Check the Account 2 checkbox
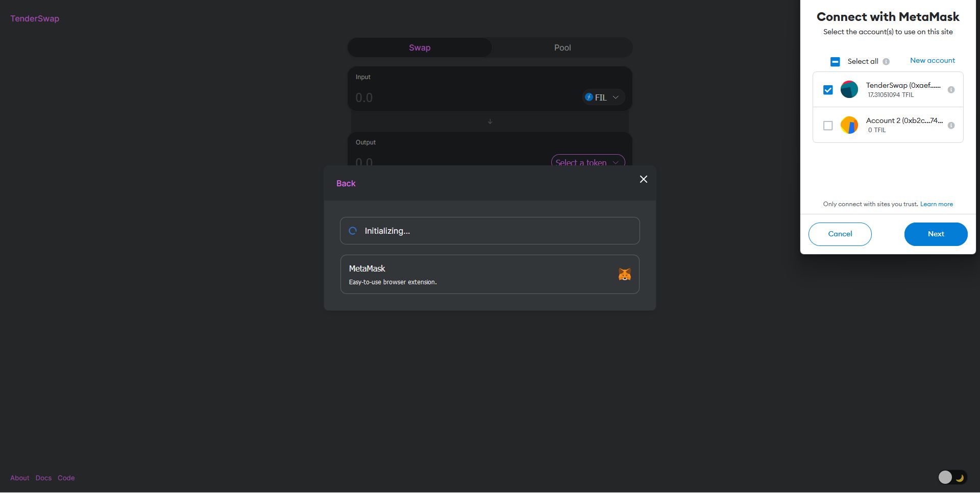Viewport: 980px width, 493px height. (828, 126)
